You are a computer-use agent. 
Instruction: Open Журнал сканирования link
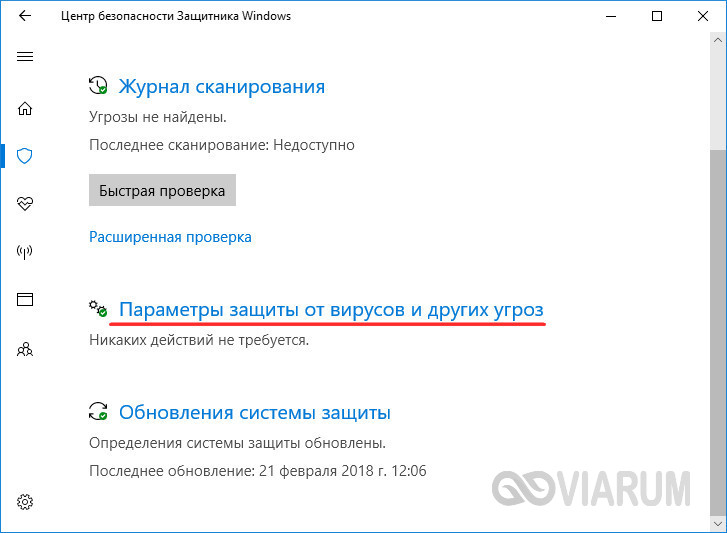tap(222, 87)
